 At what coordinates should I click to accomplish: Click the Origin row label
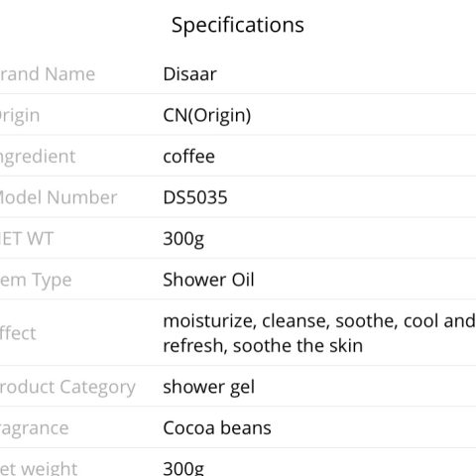(20, 116)
